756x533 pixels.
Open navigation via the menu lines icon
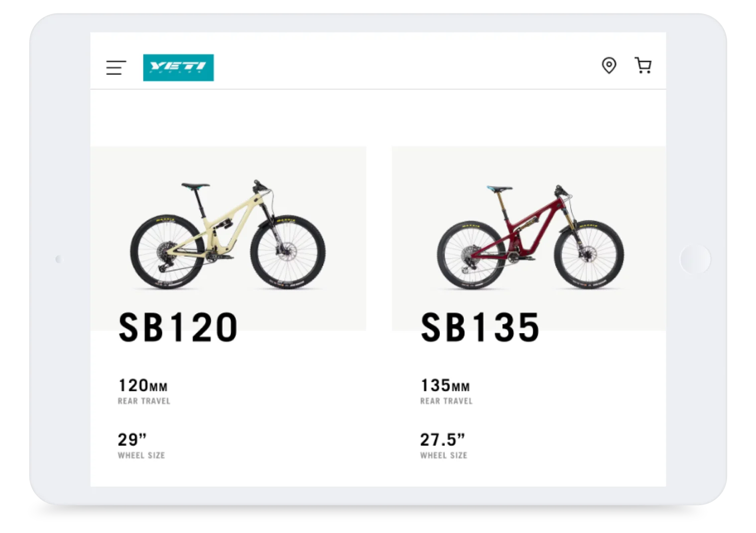click(x=116, y=67)
